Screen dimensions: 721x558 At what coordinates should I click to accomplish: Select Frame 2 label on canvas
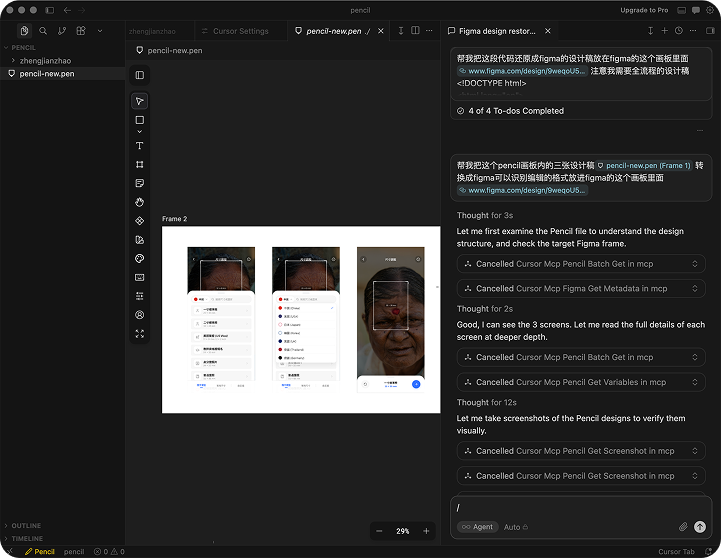pos(175,219)
